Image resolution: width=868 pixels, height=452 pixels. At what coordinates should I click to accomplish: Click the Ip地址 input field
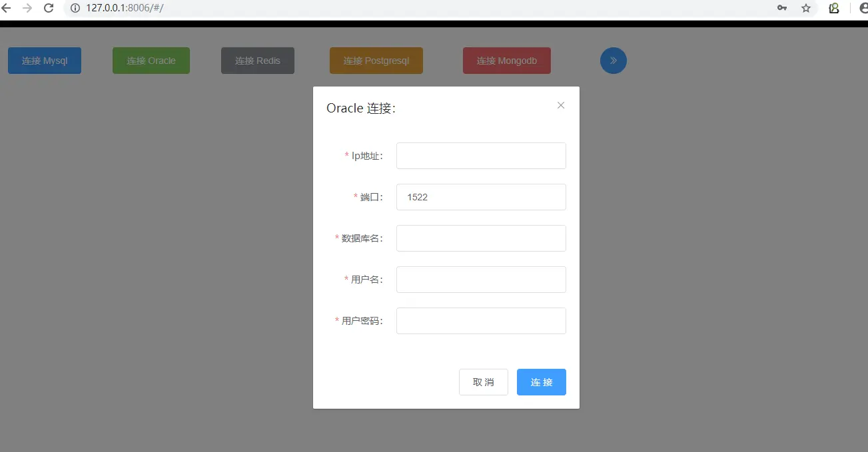pos(480,155)
